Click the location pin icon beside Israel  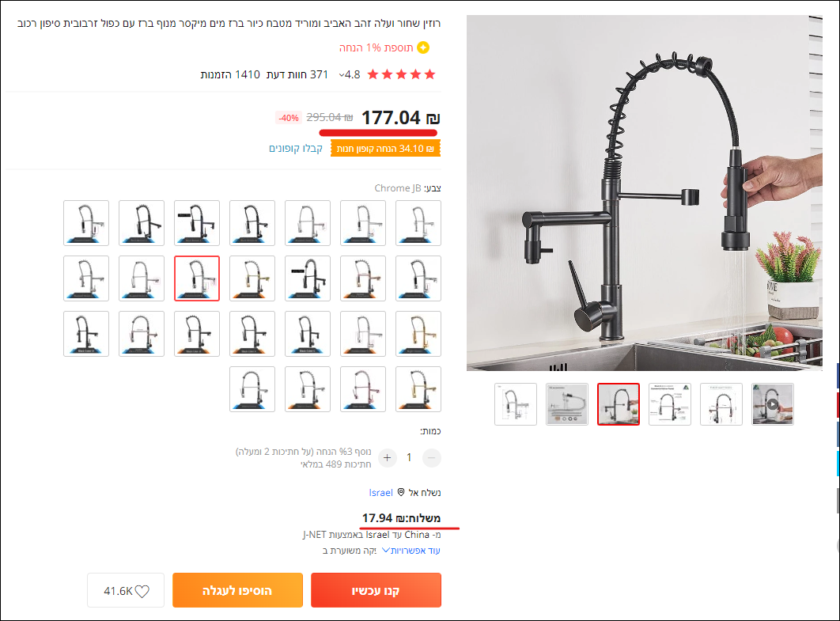(401, 492)
